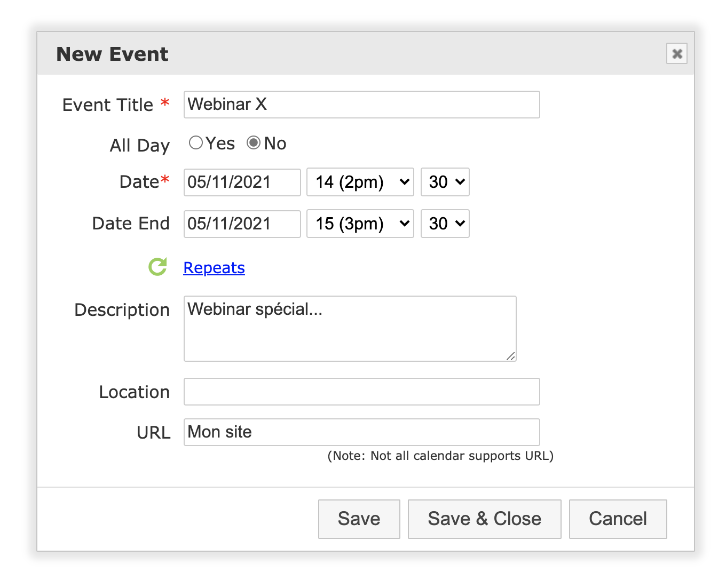Click the green Repeats refresh icon

point(157,267)
